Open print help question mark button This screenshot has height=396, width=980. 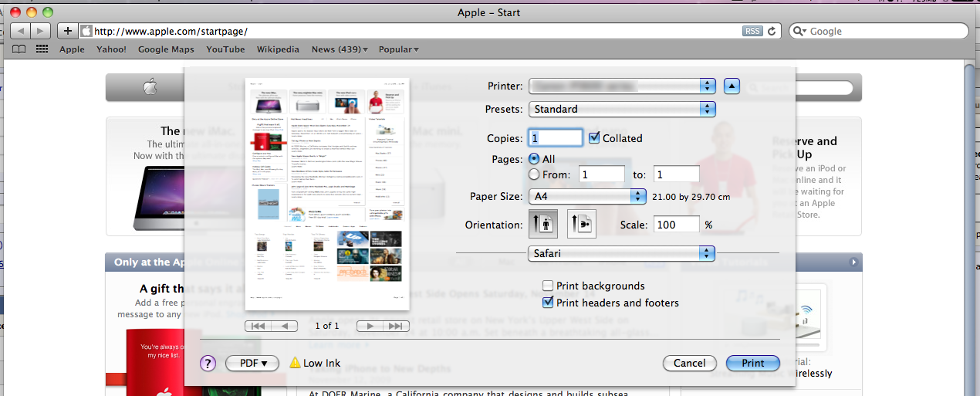coord(208,364)
